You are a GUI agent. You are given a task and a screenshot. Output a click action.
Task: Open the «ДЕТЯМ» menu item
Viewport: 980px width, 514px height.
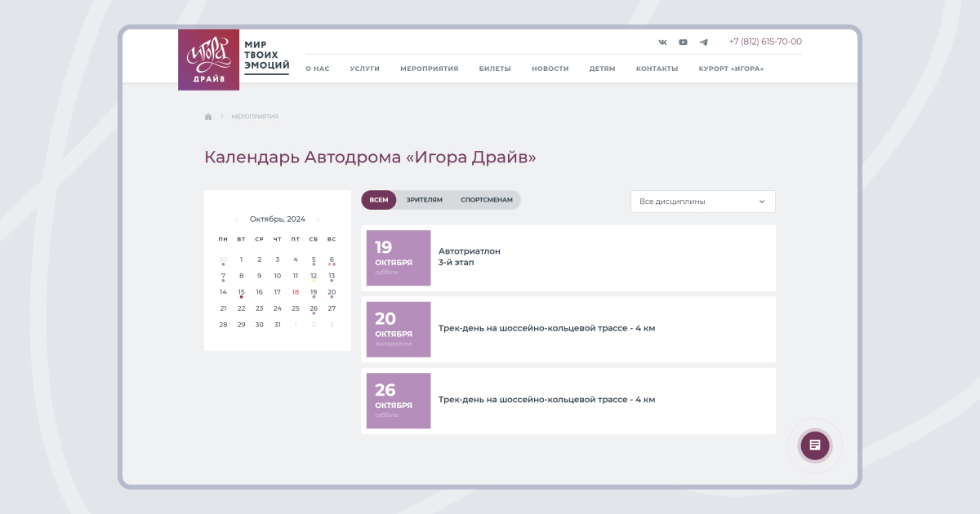pos(603,69)
